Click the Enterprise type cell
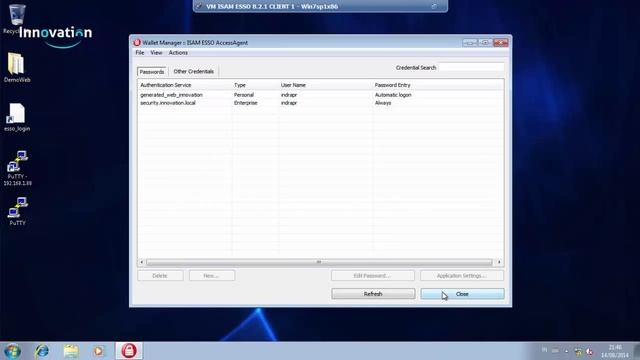The height and width of the screenshot is (360, 640). click(246, 103)
